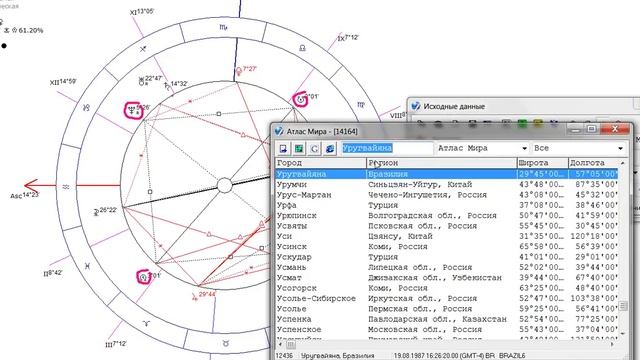640x360 pixels.
Task: Select the 'Усмат' Узбекистан row
Action: (x=447, y=278)
